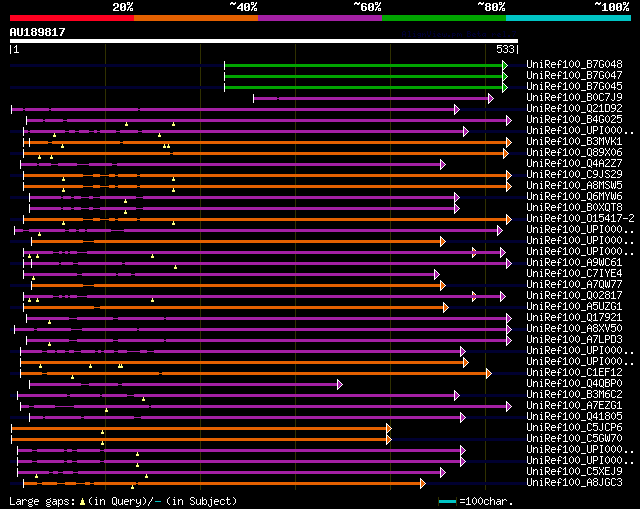The width and height of the screenshot is (640, 509).
Task: Click the yellow gap marker in the legend
Action: click(82, 501)
